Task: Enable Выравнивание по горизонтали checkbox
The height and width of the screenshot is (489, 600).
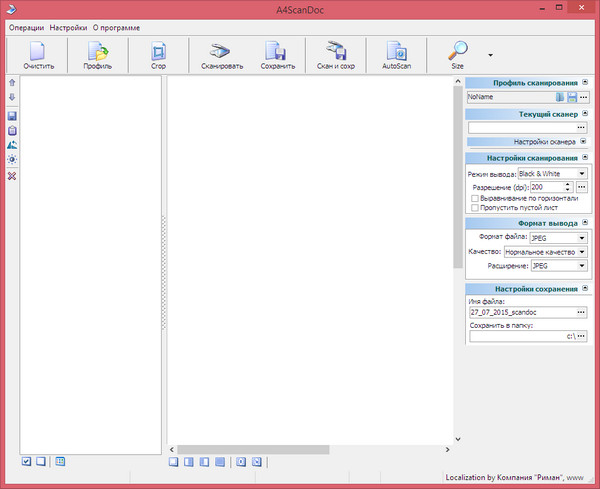Action: tap(475, 198)
